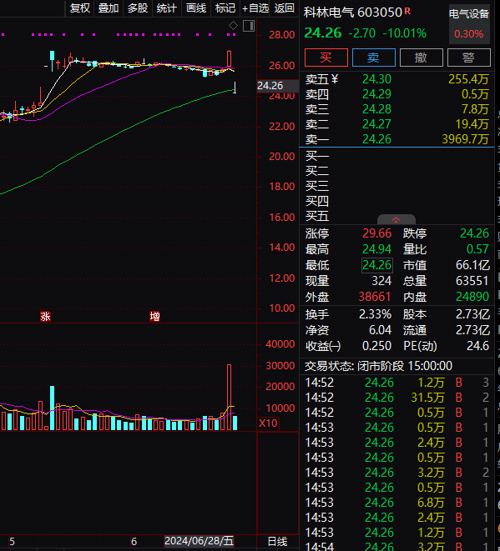Image resolution: width=500 pixels, height=551 pixels.
Task: Click the 总量 value 63551
Action: tap(472, 281)
